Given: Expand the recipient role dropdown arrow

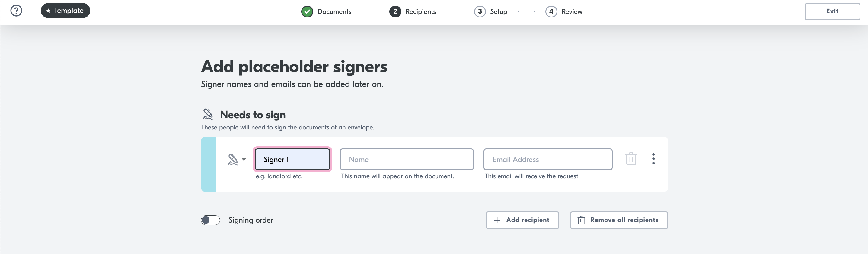Looking at the screenshot, I should (x=244, y=160).
